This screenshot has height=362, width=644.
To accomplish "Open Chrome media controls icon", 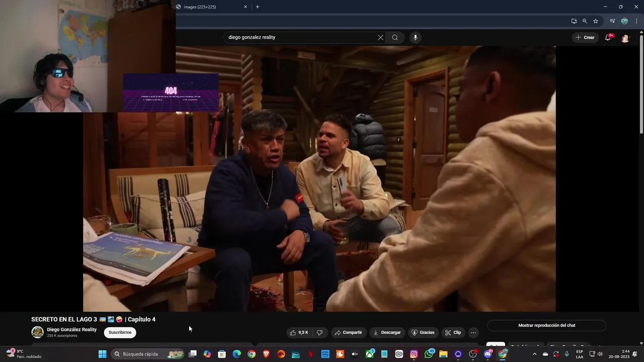I will [x=612, y=21].
